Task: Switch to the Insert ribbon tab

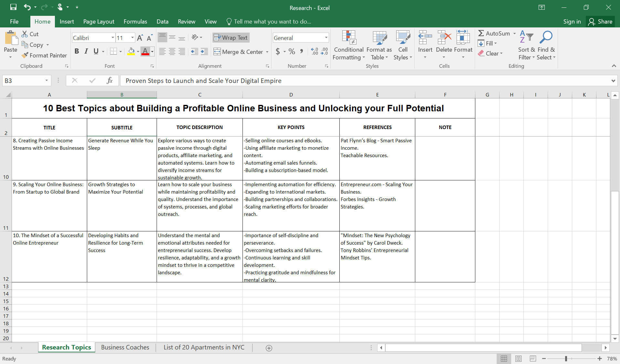Action: click(x=67, y=22)
